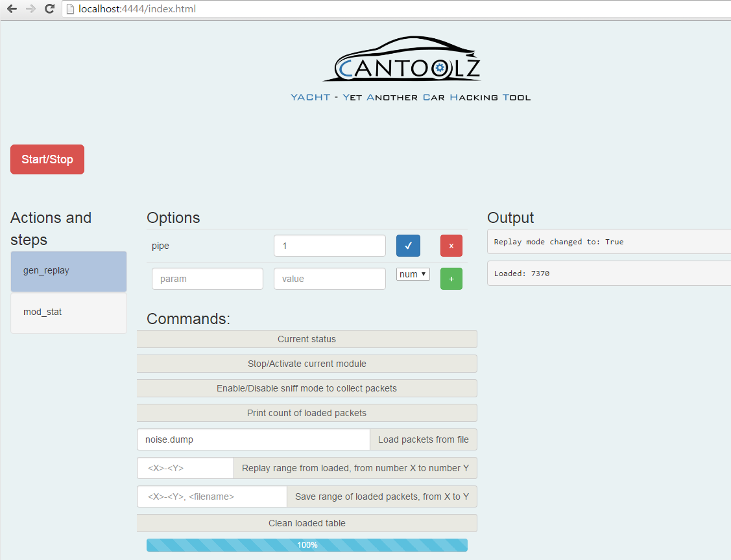
Task: Click the browser forward arrow
Action: (30, 8)
